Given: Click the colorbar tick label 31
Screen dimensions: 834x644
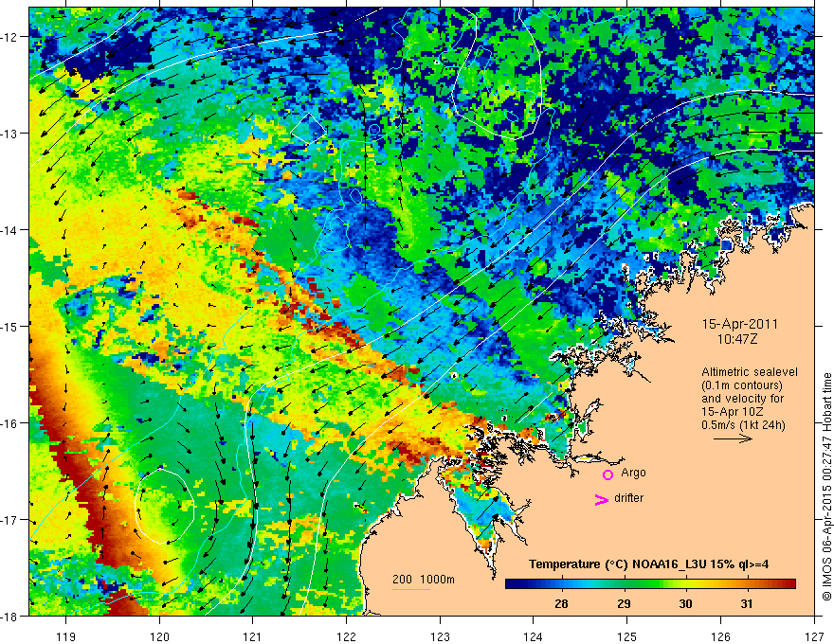Looking at the screenshot, I should (x=747, y=603).
